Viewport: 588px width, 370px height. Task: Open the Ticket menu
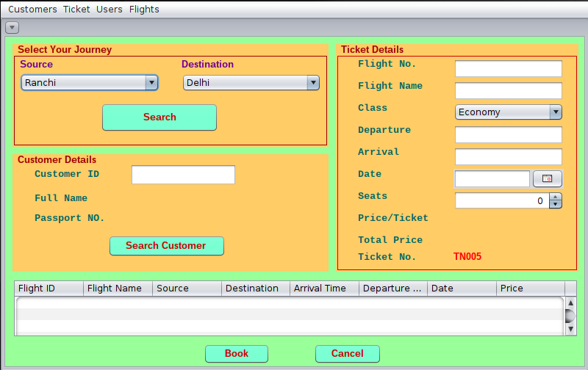click(76, 10)
